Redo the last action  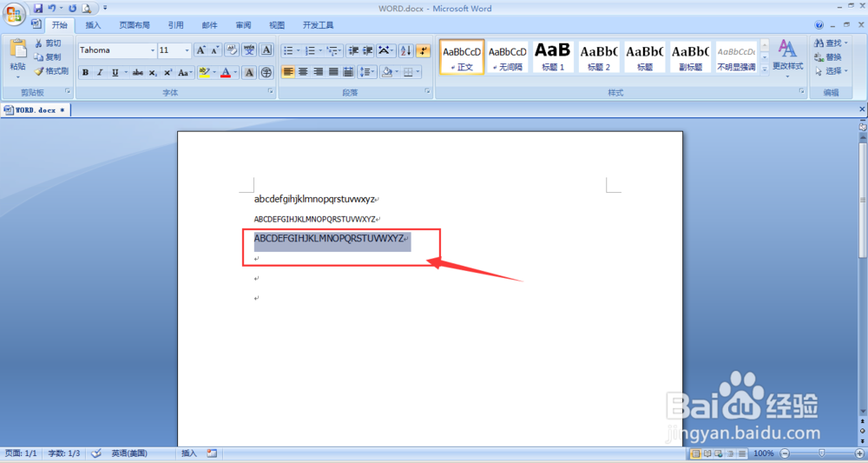(73, 9)
